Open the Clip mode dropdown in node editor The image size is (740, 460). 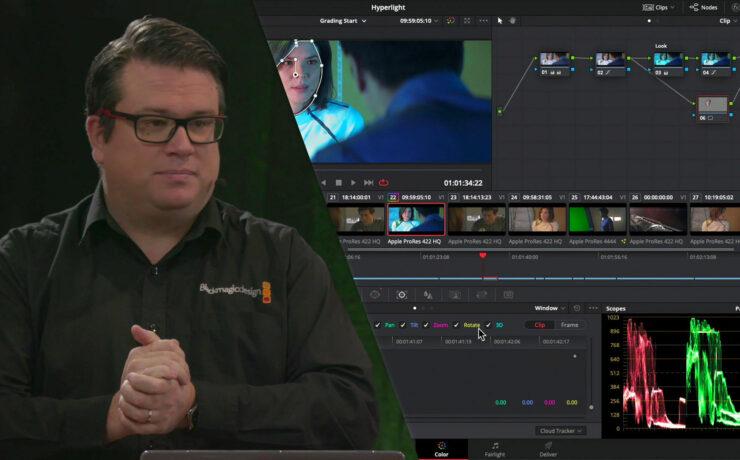pyautogui.click(x=728, y=21)
